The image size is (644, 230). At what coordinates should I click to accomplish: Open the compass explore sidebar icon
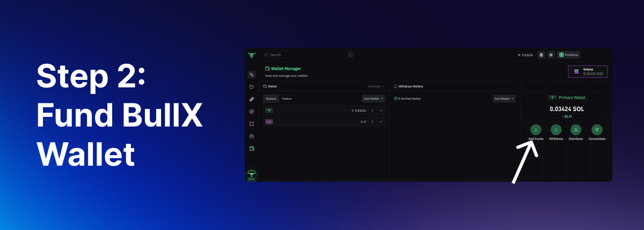pyautogui.click(x=252, y=112)
